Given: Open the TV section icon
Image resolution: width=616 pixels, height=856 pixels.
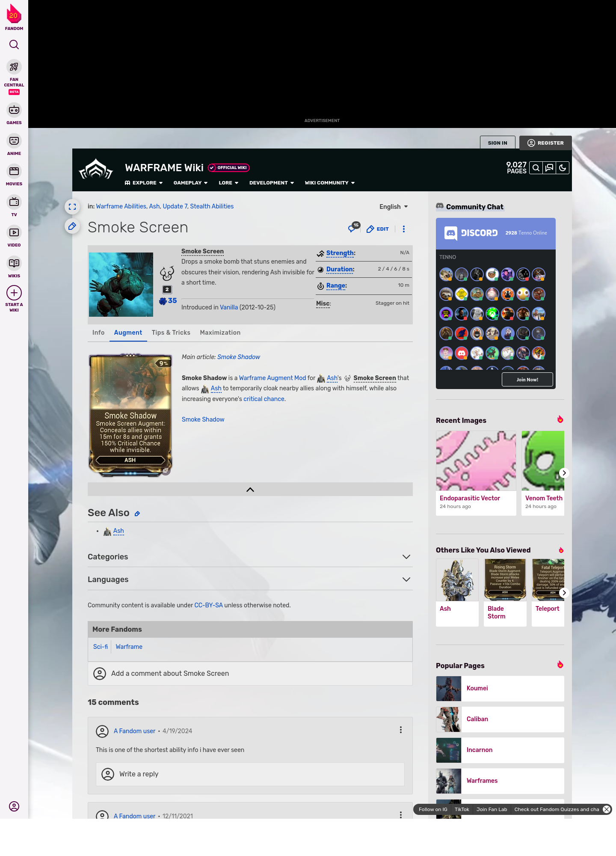Looking at the screenshot, I should click(x=14, y=202).
